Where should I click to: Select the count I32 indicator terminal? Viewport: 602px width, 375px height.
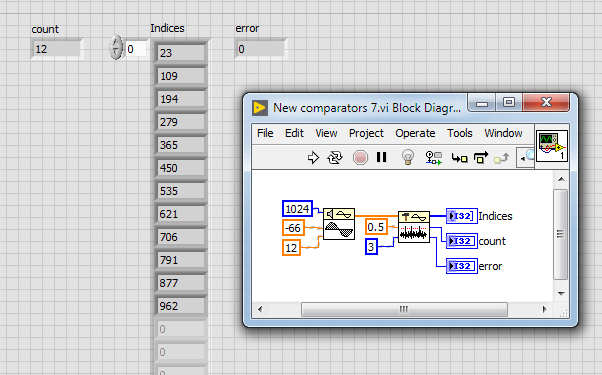coord(462,241)
